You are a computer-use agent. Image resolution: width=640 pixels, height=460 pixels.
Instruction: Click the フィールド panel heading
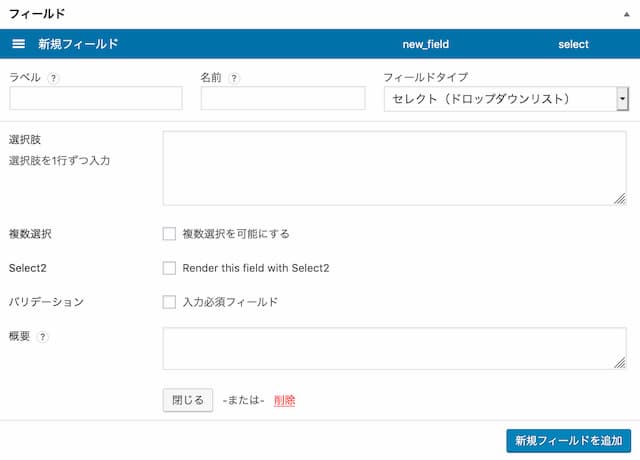click(37, 14)
